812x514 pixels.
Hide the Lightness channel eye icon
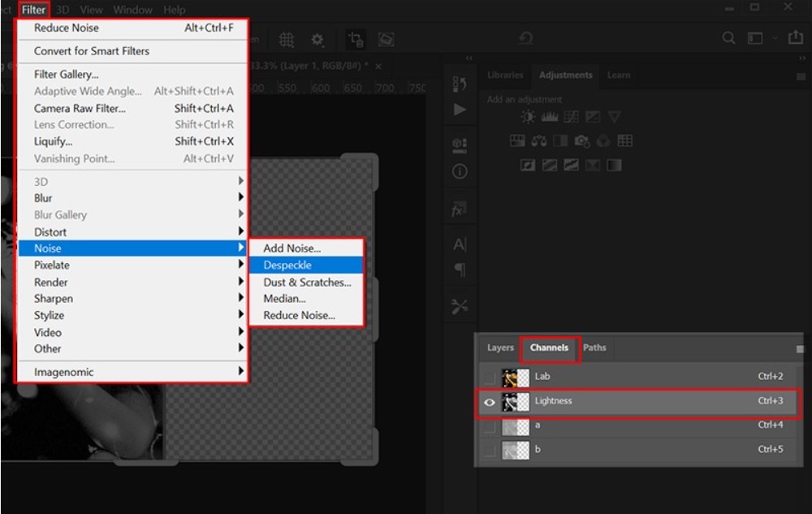[489, 401]
